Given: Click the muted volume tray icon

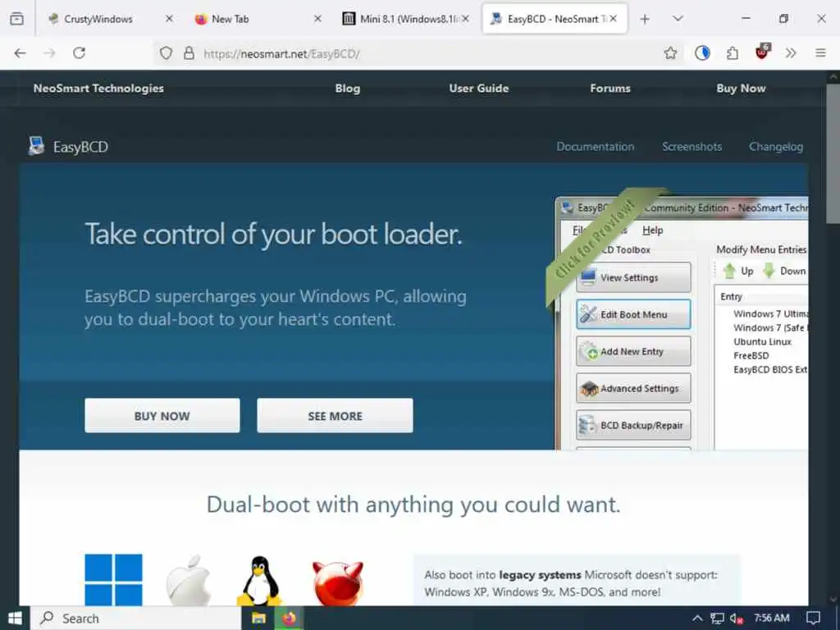Looking at the screenshot, I should (736, 619).
